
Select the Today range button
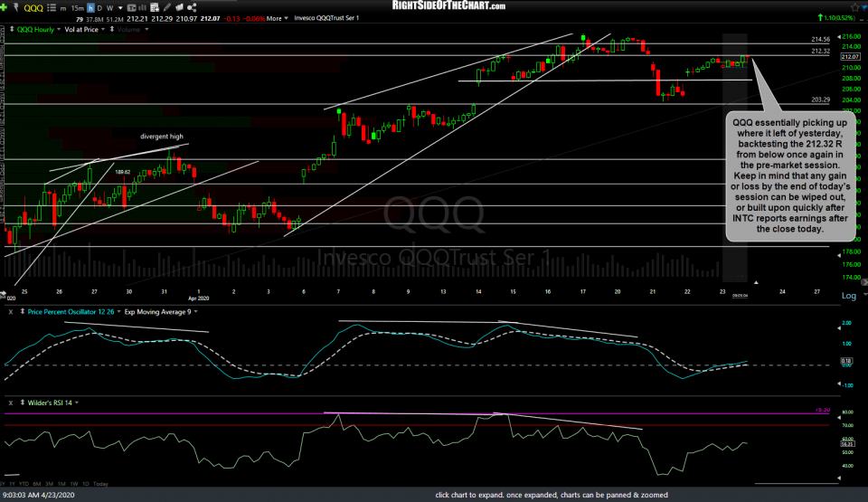pyautogui.click(x=100, y=484)
